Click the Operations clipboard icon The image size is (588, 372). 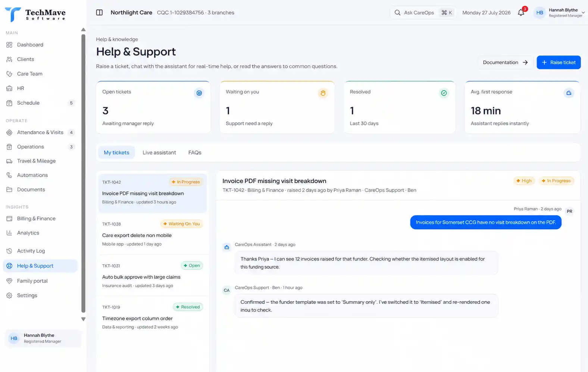pos(9,147)
